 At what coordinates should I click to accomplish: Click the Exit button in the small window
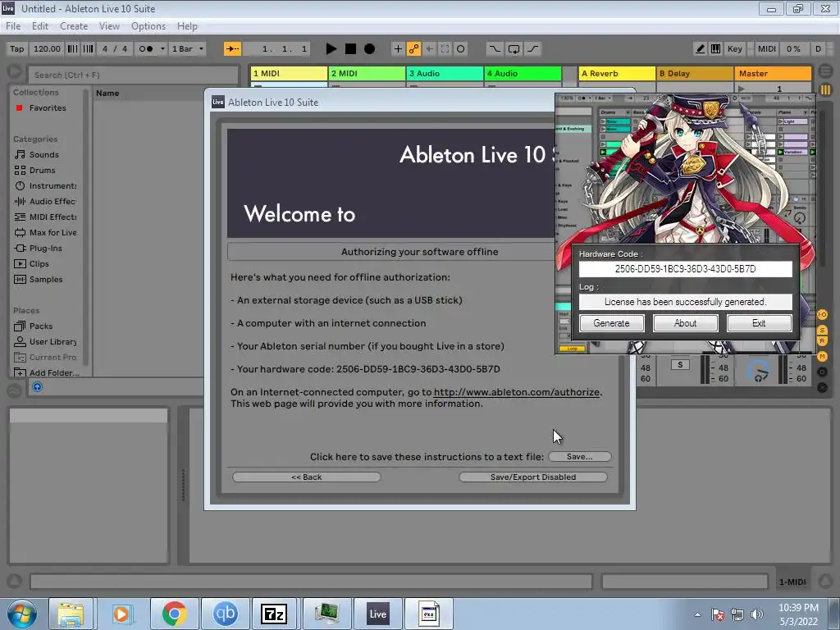pyautogui.click(x=759, y=323)
